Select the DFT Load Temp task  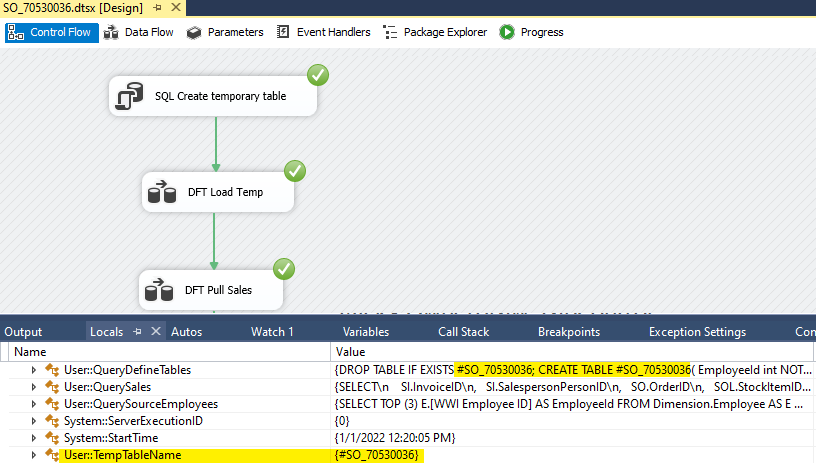tap(218, 192)
